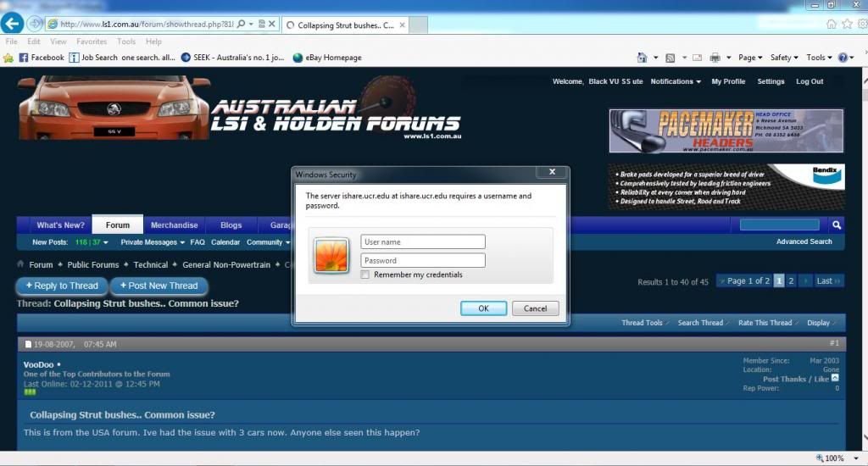Open the My Profile link
The height and width of the screenshot is (466, 868).
pos(728,81)
